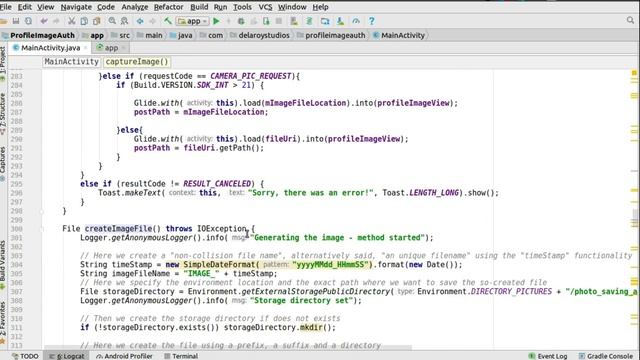Click the Debug app bug icon
This screenshot has width=640, height=360.
pyautogui.click(x=241, y=21)
